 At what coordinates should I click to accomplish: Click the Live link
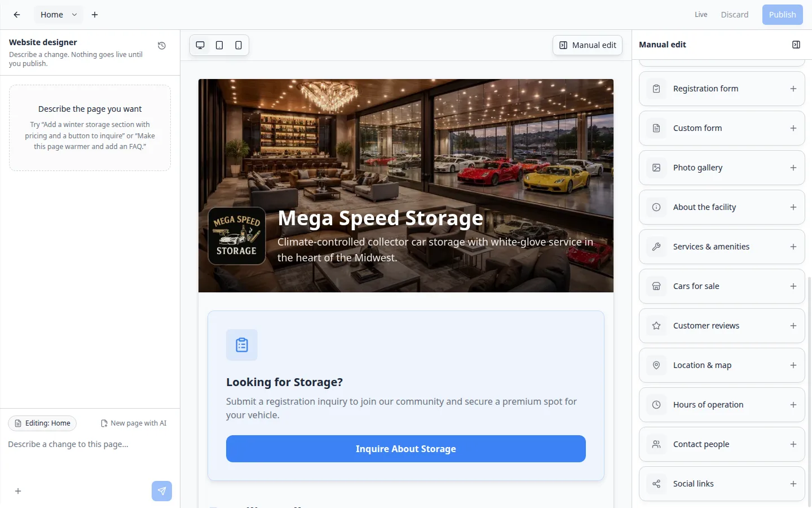pos(701,15)
